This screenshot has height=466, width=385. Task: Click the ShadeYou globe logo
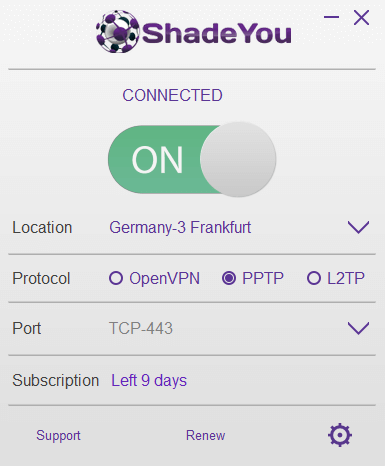118,32
